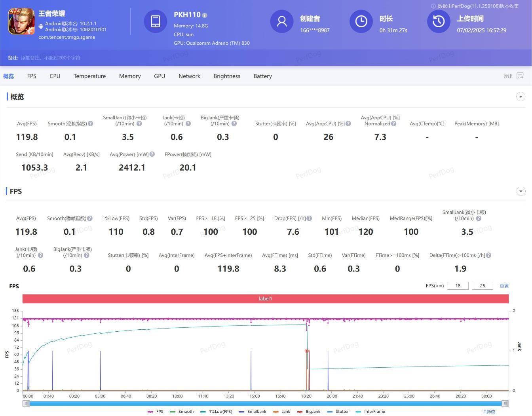Hide the BigJank series in legend
The width and height of the screenshot is (532, 416).
[x=309, y=412]
